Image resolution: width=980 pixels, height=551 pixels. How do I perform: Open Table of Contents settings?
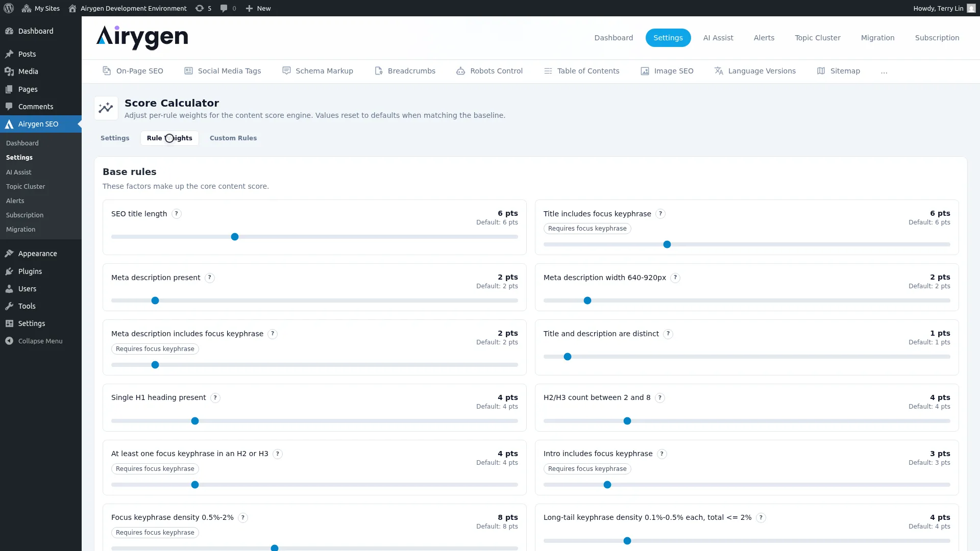[582, 71]
